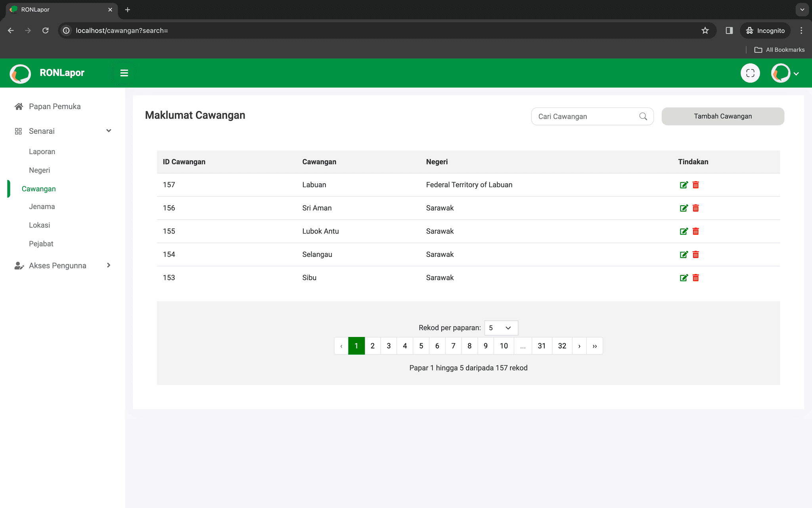Edit the Selangau branch
The width and height of the screenshot is (812, 508).
click(684, 254)
